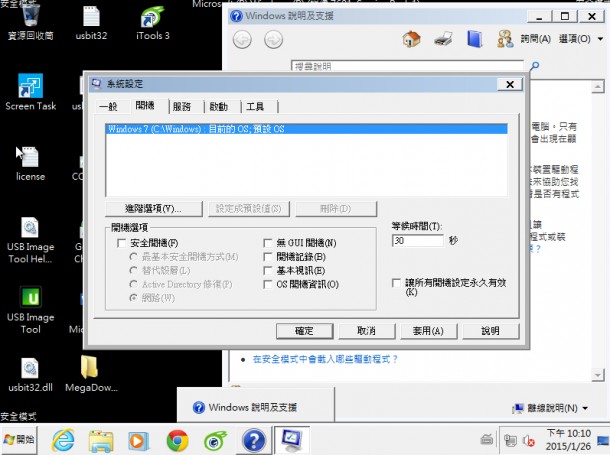Open the MegaDownloader folder icon
The height and width of the screenshot is (455, 610).
click(91, 374)
